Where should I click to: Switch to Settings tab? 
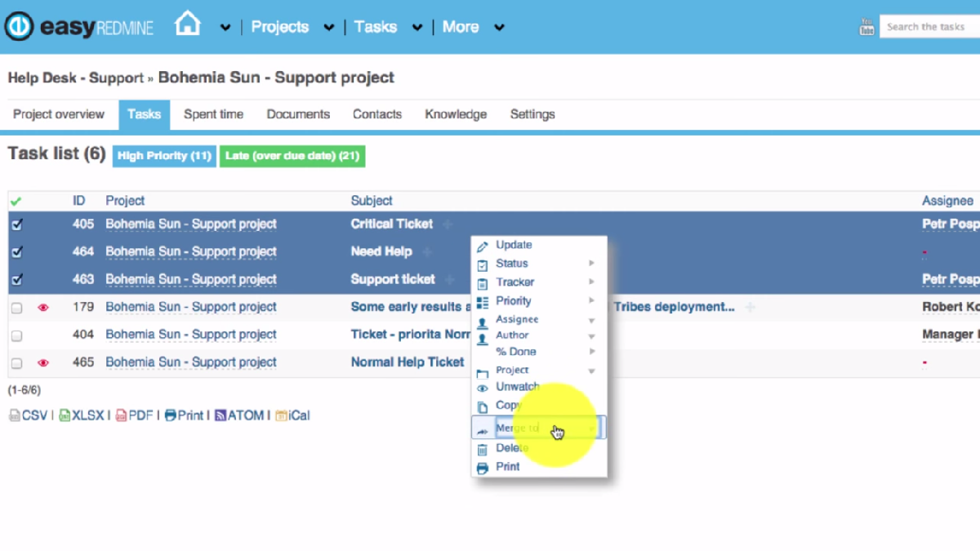tap(532, 114)
